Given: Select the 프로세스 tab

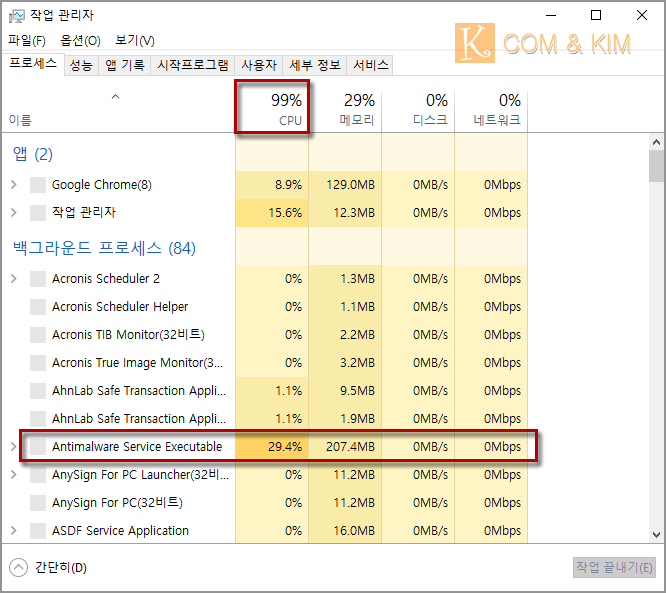Looking at the screenshot, I should point(33,64).
